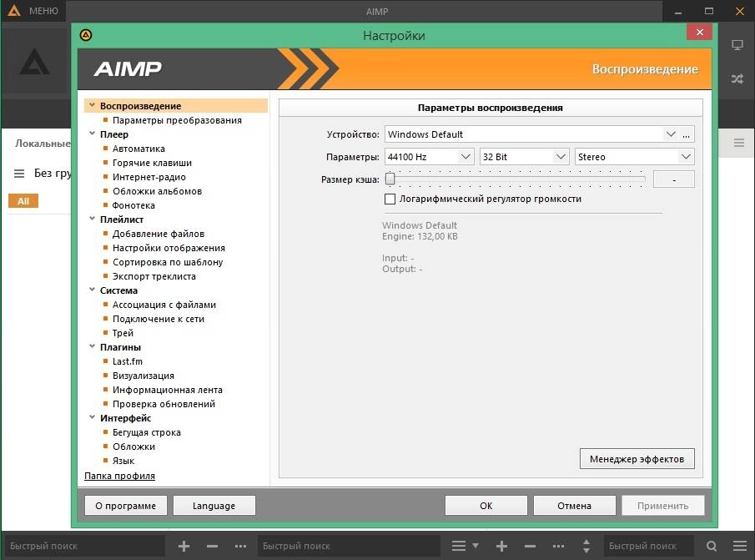The height and width of the screenshot is (560, 755).
Task: Focus the rightmost Быстрый поиск field
Action: (x=649, y=546)
